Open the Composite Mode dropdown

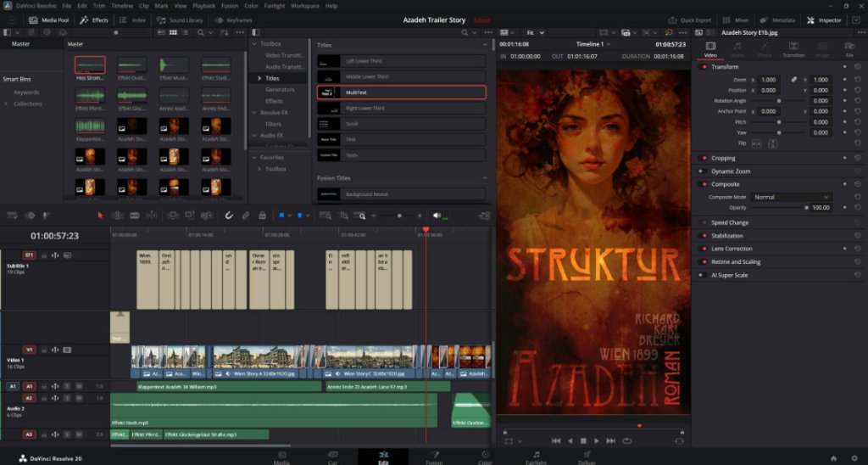tap(791, 197)
